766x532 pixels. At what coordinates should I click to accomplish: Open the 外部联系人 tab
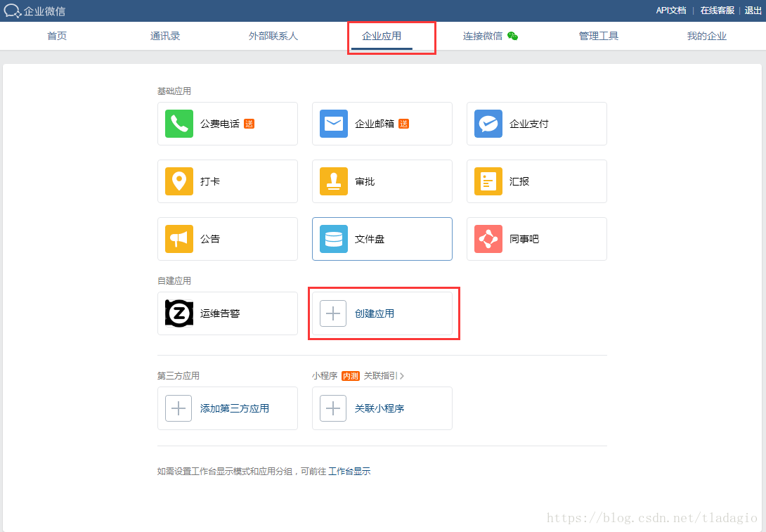tap(273, 36)
